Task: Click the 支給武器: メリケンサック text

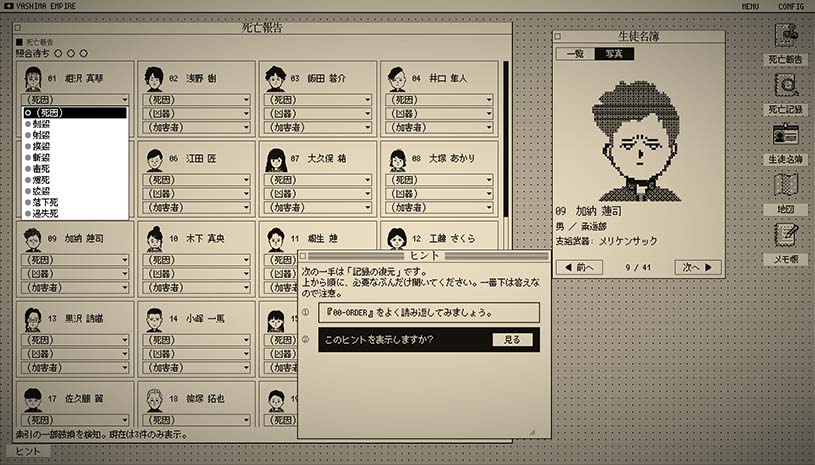Action: point(607,241)
